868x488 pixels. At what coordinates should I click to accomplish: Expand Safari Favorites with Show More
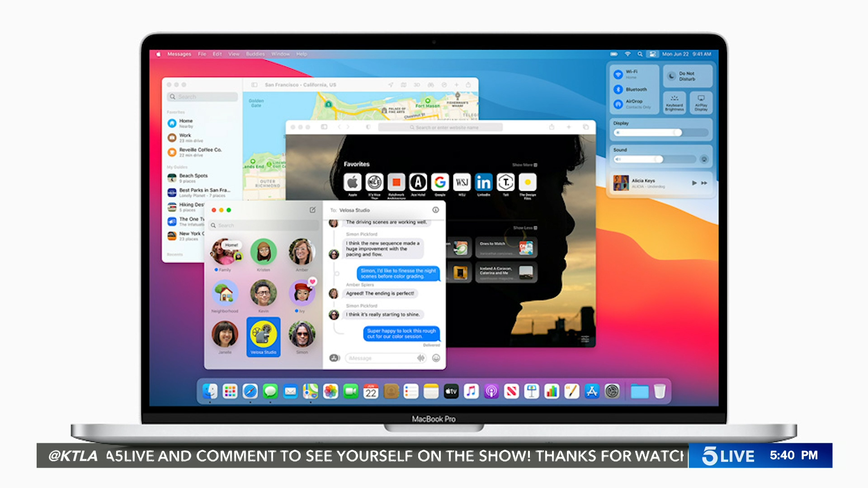coord(524,165)
